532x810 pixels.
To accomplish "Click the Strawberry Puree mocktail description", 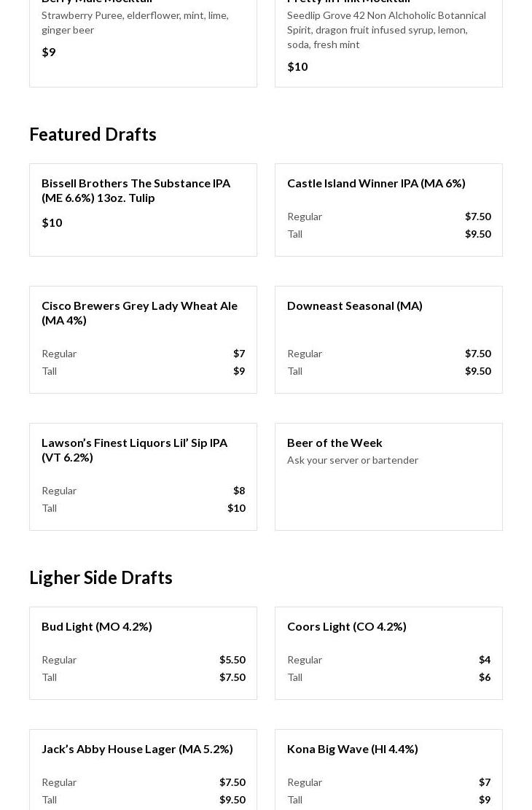I will [135, 23].
